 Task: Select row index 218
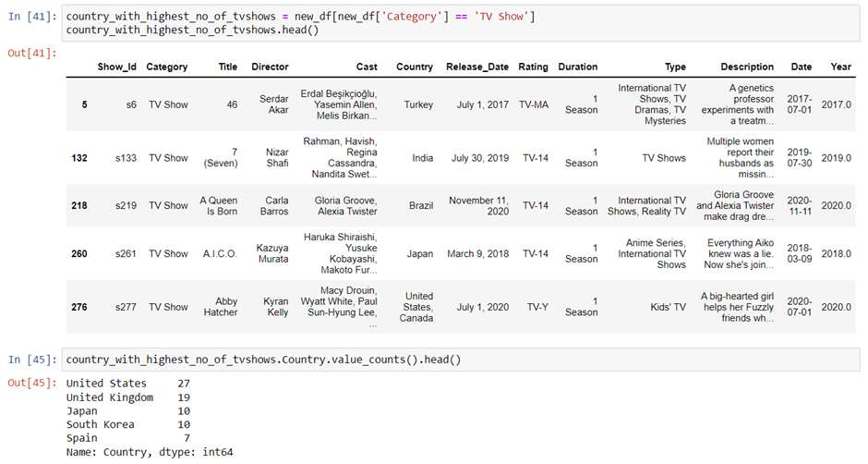click(79, 206)
